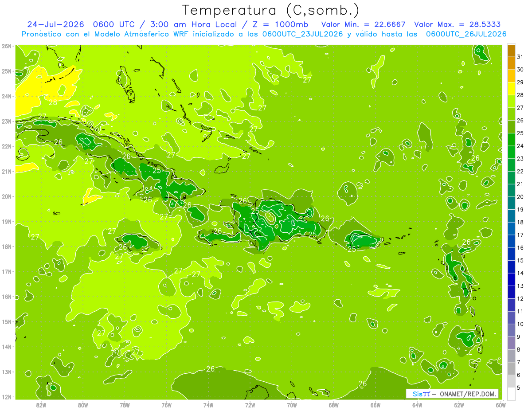
Task: Click the '20' label on the color scale
Action: 520,197
